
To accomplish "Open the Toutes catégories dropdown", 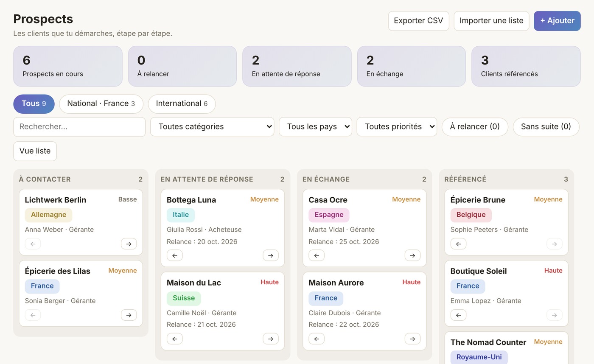I will (x=212, y=127).
